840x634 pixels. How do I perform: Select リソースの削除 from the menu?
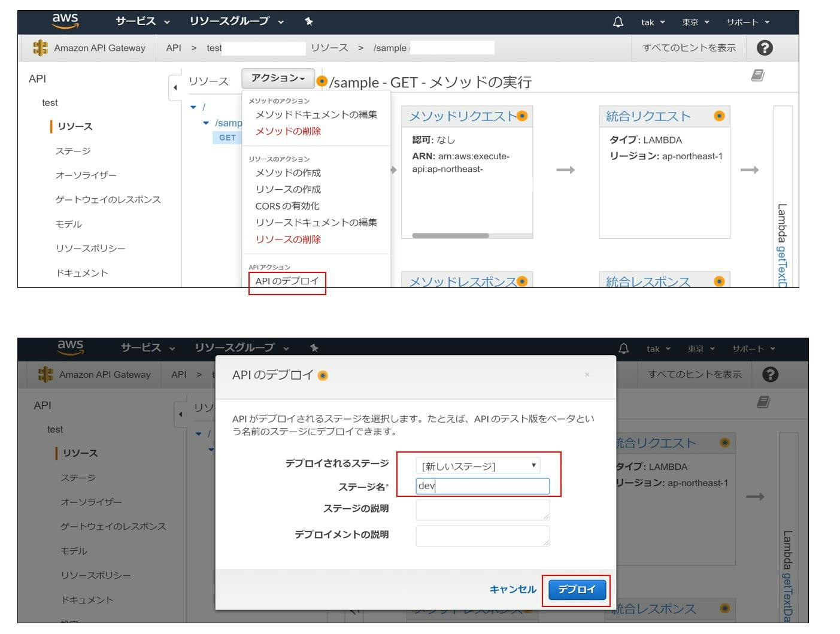pos(288,239)
